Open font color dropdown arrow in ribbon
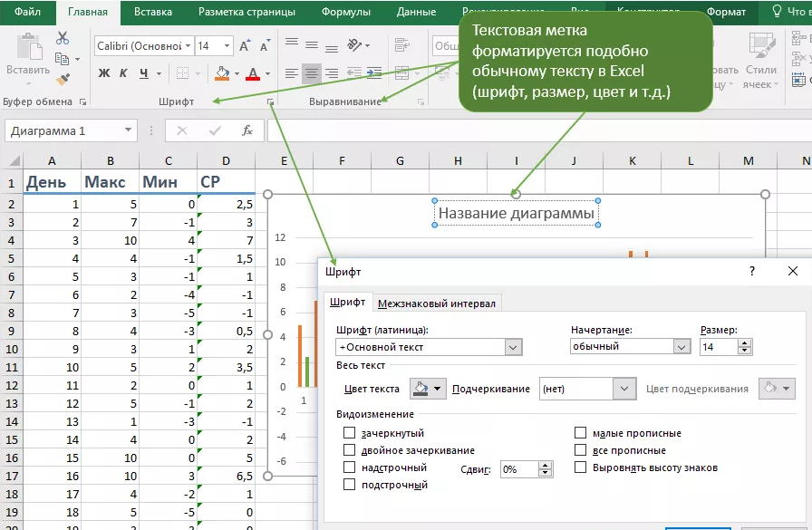 click(x=267, y=73)
